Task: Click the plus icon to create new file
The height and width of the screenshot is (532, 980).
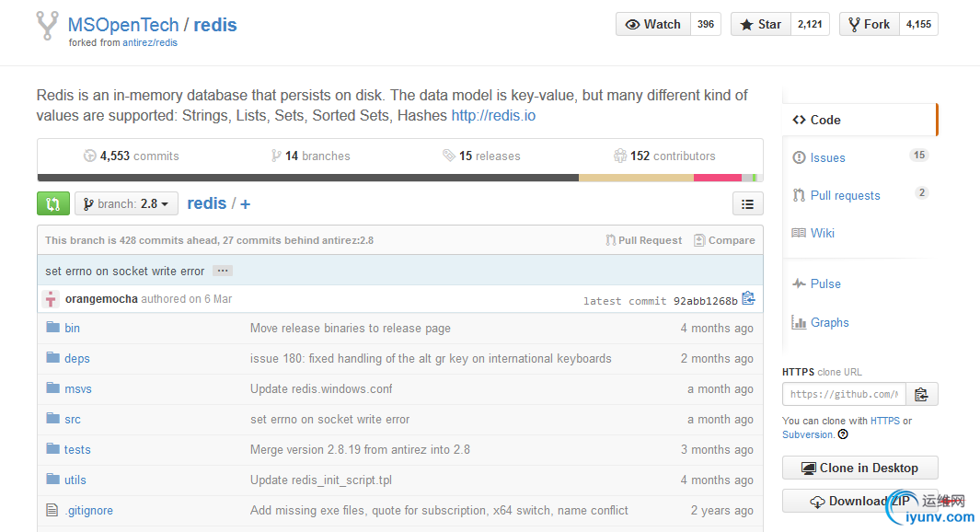Action: click(x=245, y=204)
